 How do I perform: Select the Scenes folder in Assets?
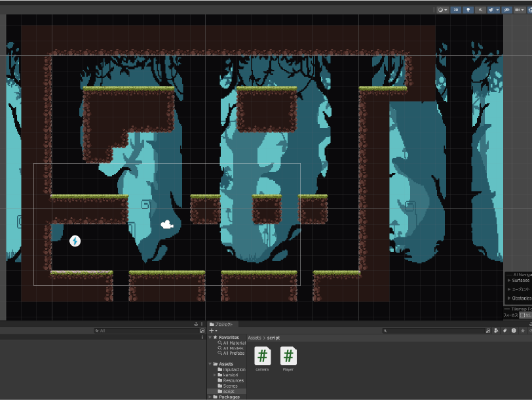230,386
